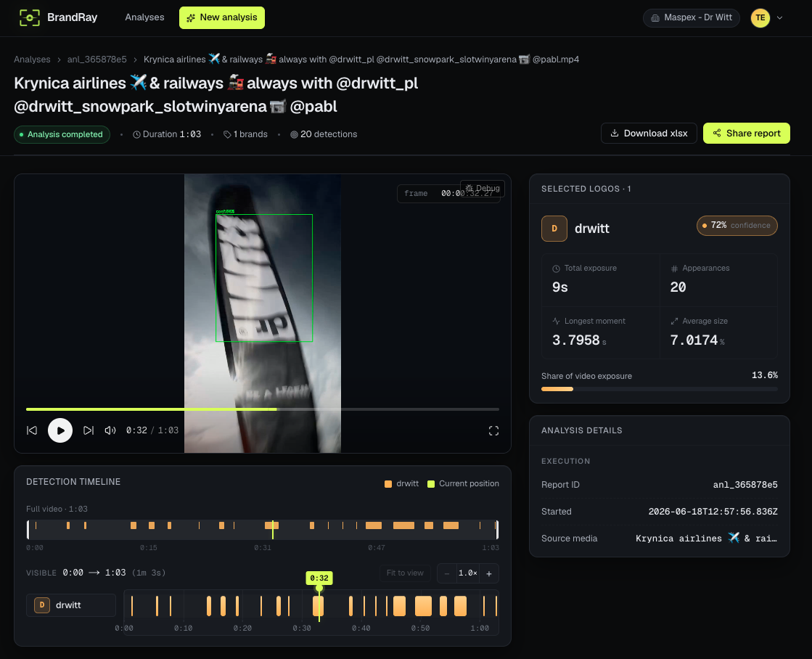Skip to next detection in player
812x659 pixels.
(x=89, y=430)
